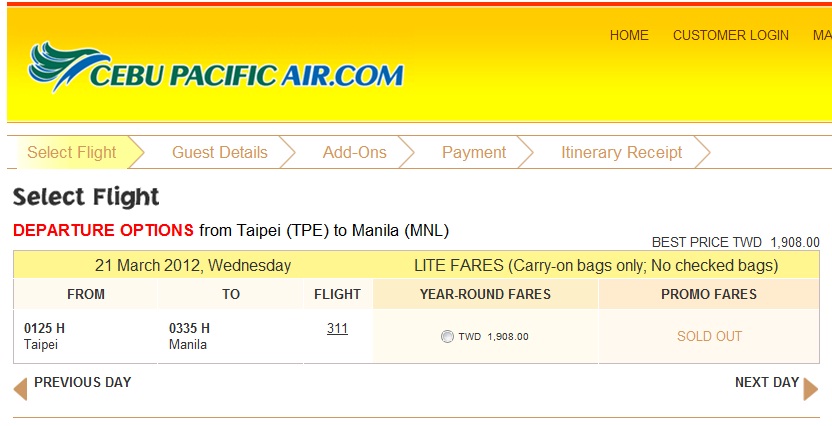The height and width of the screenshot is (426, 832).
Task: Click the SOLD OUT promo fare cell
Action: point(709,336)
